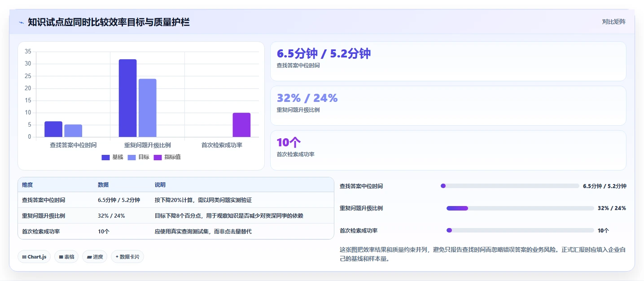Click progress label 首次检索成功率
The width and height of the screenshot is (644, 281).
click(359, 231)
